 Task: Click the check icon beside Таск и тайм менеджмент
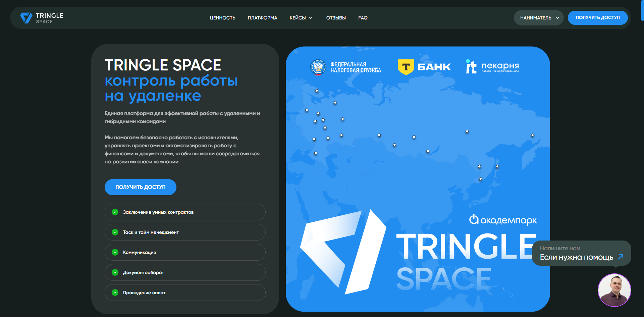[115, 232]
